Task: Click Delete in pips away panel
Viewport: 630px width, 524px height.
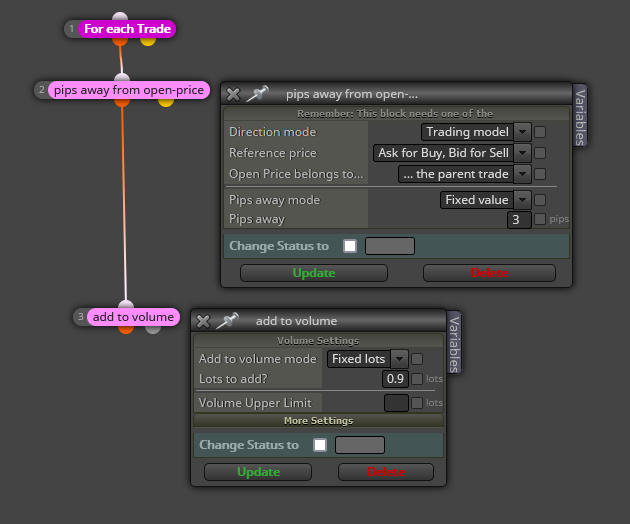Action: (x=489, y=273)
